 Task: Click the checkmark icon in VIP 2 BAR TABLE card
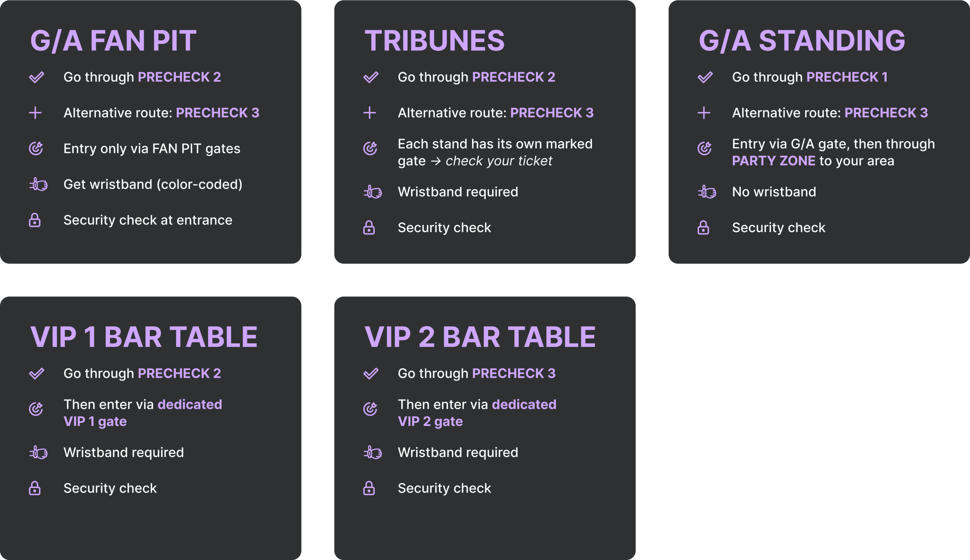pyautogui.click(x=371, y=373)
